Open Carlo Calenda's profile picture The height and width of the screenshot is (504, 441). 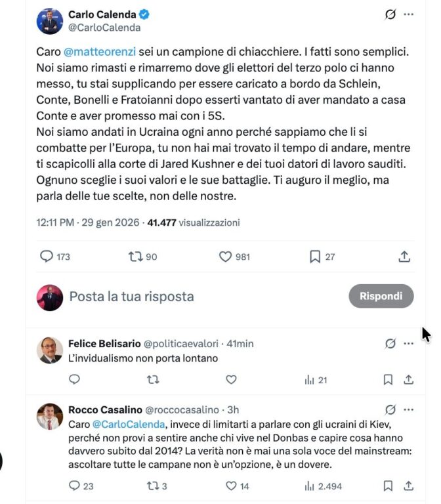click(50, 21)
